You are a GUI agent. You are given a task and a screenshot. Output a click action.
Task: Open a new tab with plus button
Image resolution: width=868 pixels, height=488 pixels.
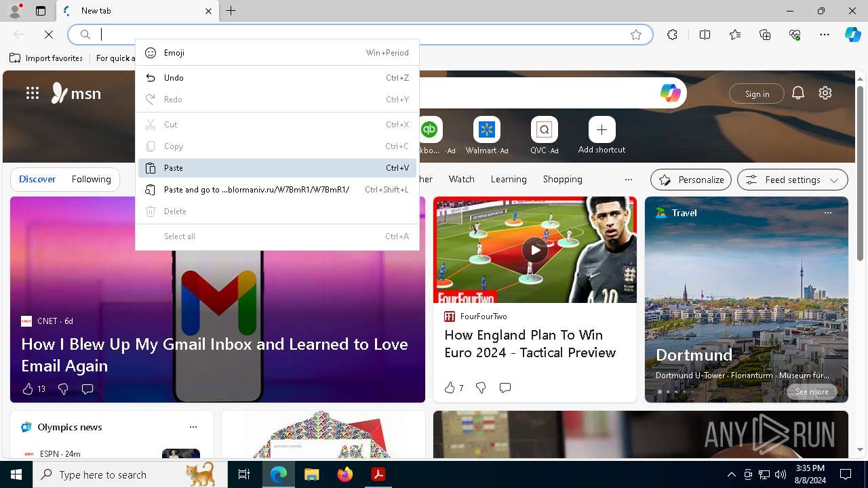[x=231, y=11]
